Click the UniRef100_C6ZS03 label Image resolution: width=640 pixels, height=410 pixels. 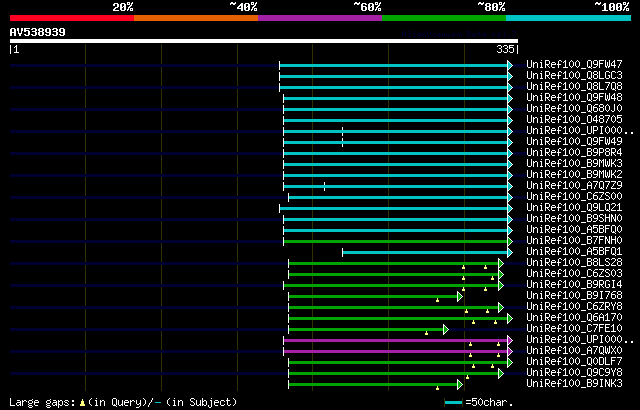tap(574, 274)
